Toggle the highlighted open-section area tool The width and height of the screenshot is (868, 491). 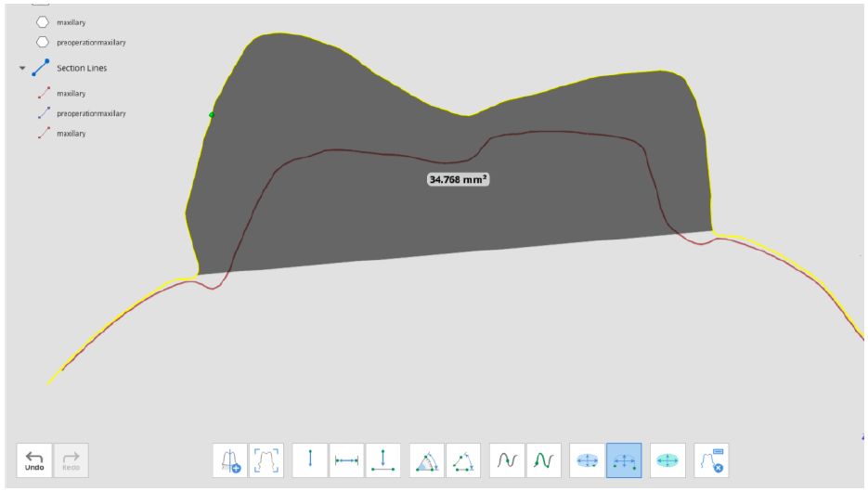tap(624, 460)
